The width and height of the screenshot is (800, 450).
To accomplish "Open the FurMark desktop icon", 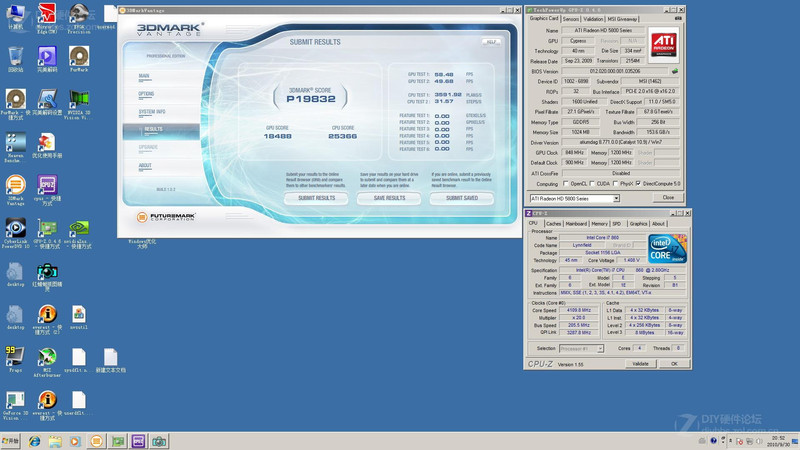I will pos(79,59).
